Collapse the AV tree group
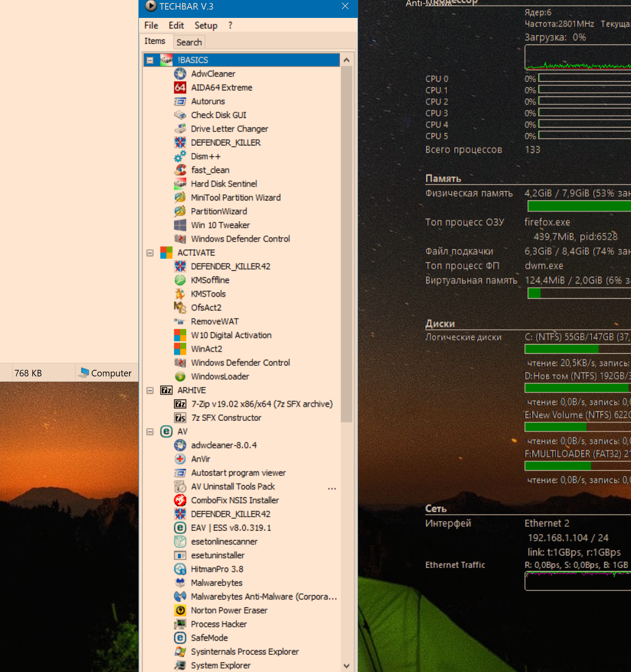Image resolution: width=631 pixels, height=672 pixels. [x=150, y=431]
